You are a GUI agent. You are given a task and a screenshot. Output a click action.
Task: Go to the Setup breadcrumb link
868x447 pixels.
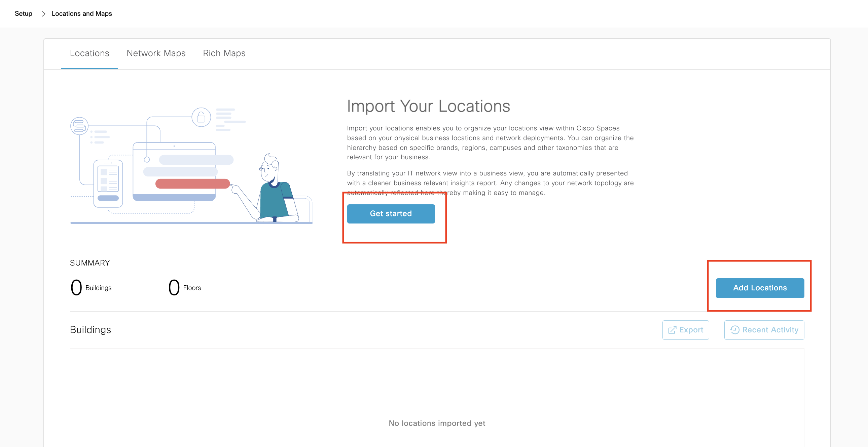23,14
